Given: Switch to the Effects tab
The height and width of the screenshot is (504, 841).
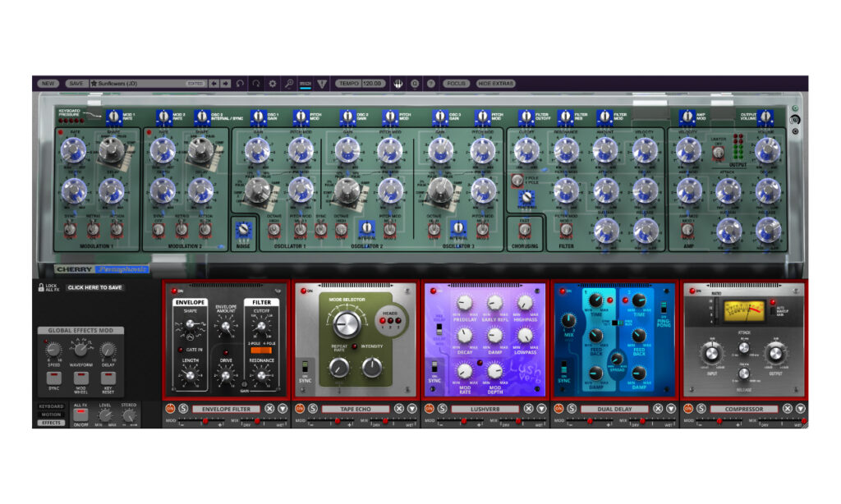Looking at the screenshot, I should (51, 423).
